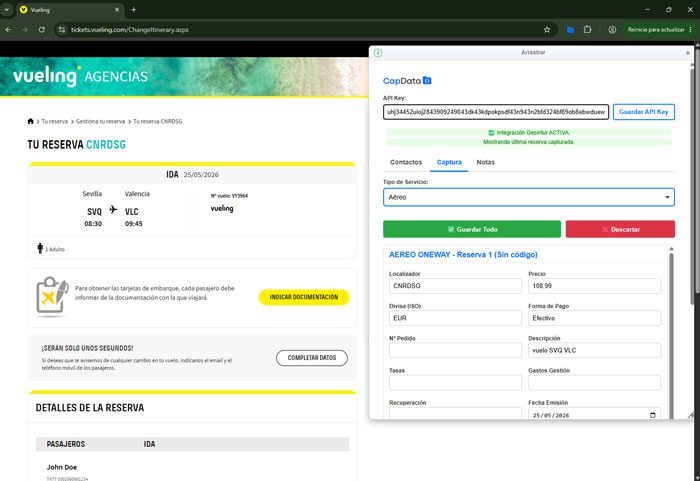Screen dimensions: 700x481
Task: Bookmark this page with the star icon
Action: coord(547,29)
